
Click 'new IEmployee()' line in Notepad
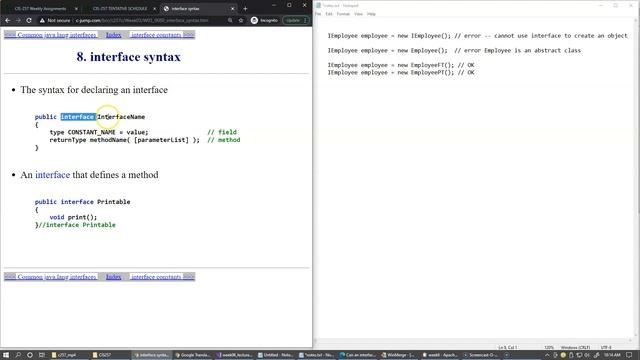[x=478, y=36]
